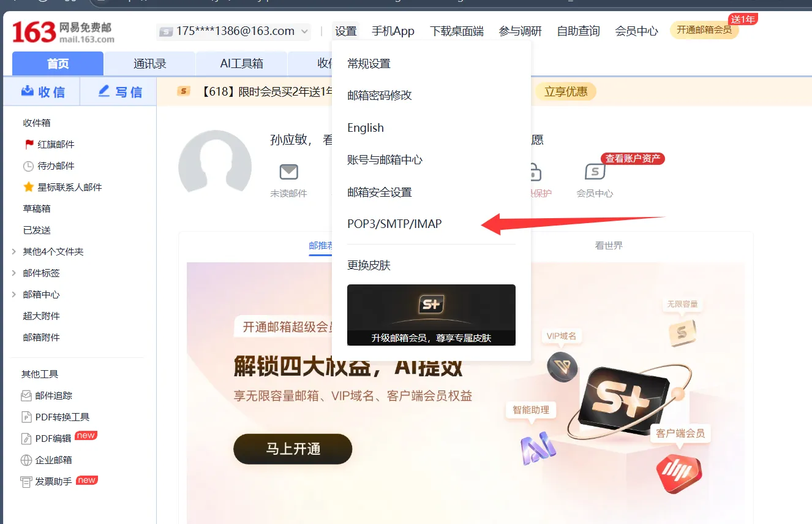This screenshot has height=524, width=812.
Task: Click the 马上开通 button on banner
Action: [x=293, y=449]
